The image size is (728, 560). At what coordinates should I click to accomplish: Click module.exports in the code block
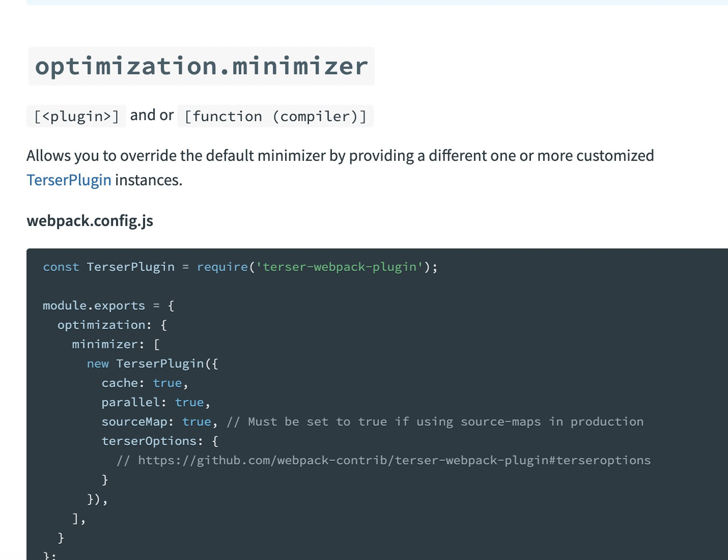point(94,306)
